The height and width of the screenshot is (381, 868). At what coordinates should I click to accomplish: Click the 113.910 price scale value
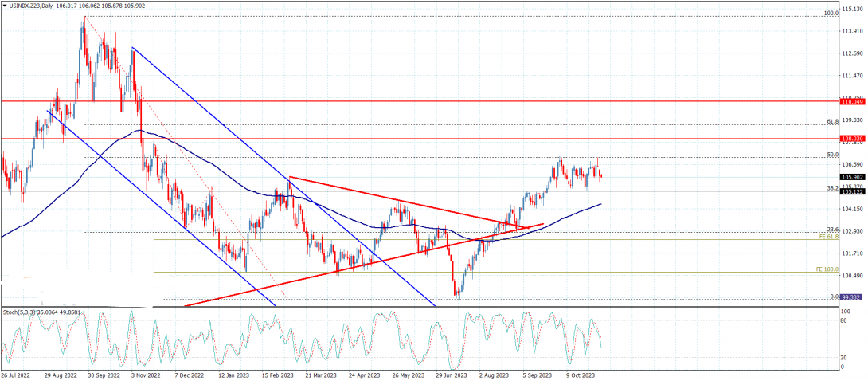(854, 31)
